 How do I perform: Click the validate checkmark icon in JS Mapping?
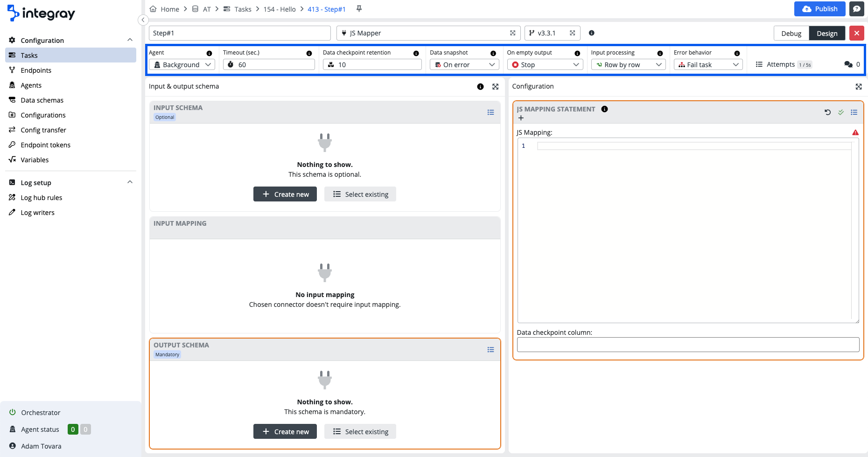pos(840,112)
